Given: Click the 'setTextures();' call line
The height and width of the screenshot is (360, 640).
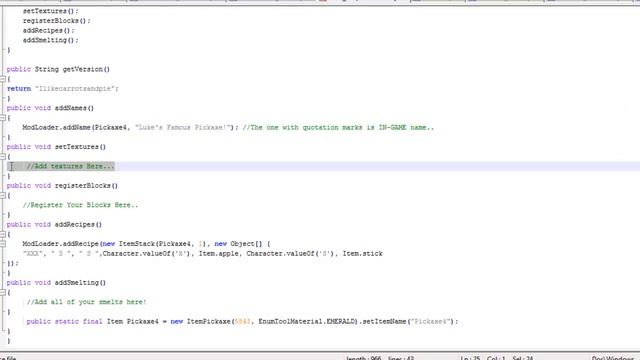Looking at the screenshot, I should 51,11.
